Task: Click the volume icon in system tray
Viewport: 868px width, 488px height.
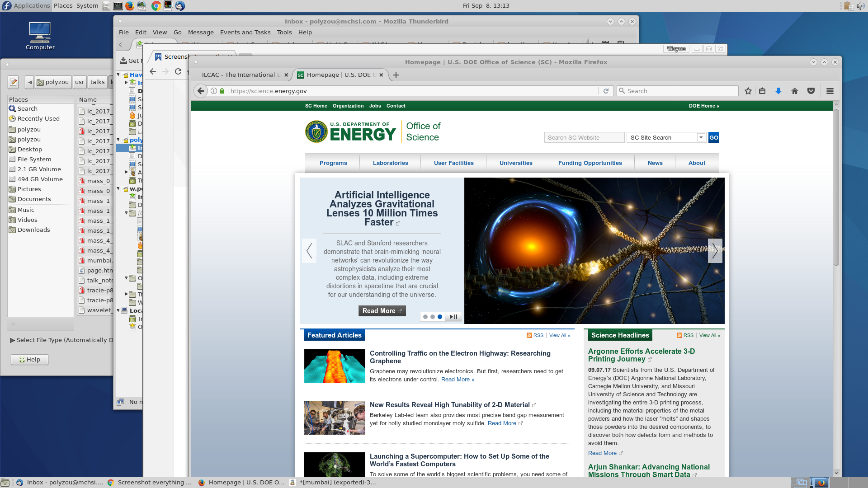Action: (x=860, y=6)
